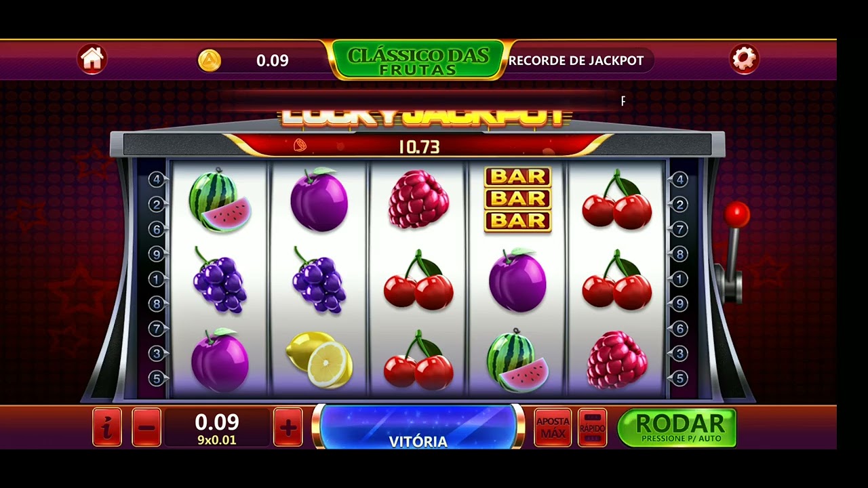Go to the home screen icon

point(92,60)
